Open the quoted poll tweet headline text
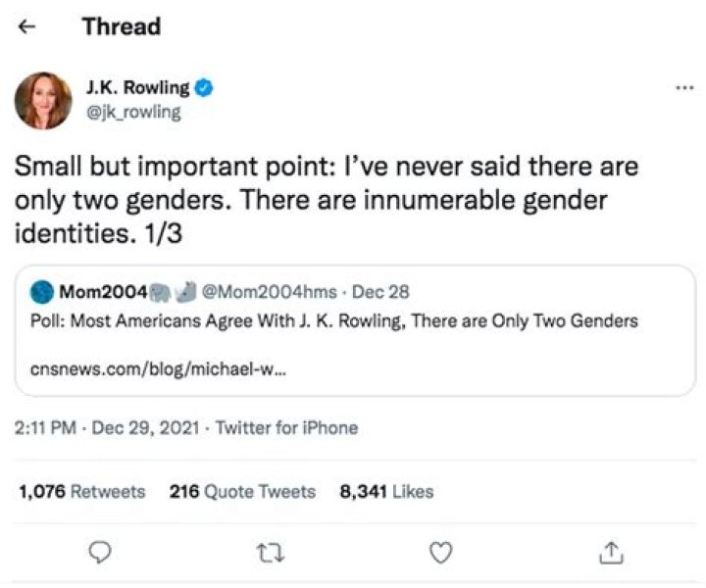 (x=333, y=321)
